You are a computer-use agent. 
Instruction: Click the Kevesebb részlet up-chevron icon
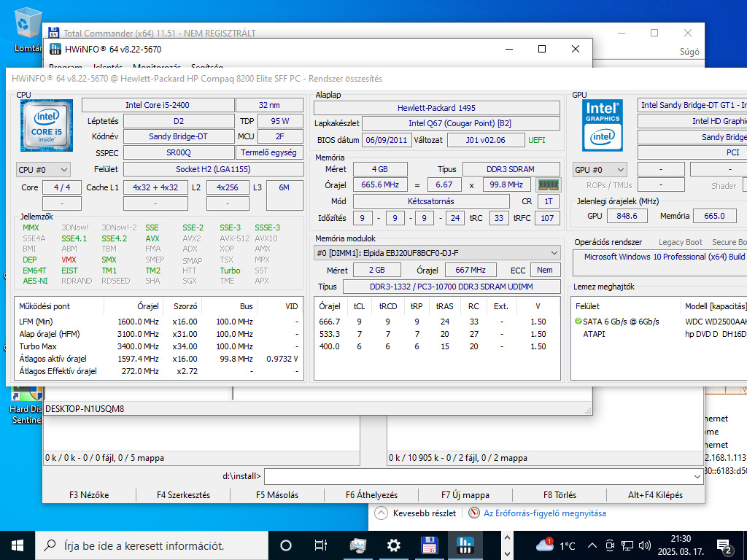click(381, 513)
